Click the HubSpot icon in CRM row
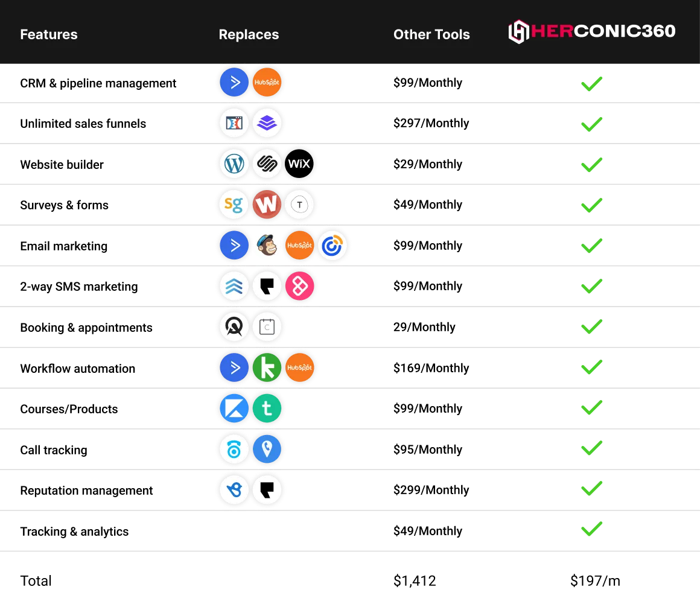700x604 pixels. (267, 82)
